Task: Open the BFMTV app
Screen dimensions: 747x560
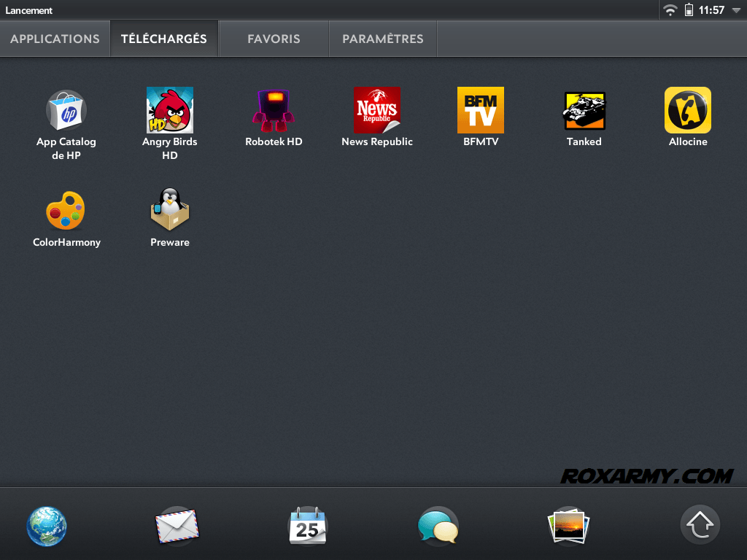Action: [x=481, y=111]
